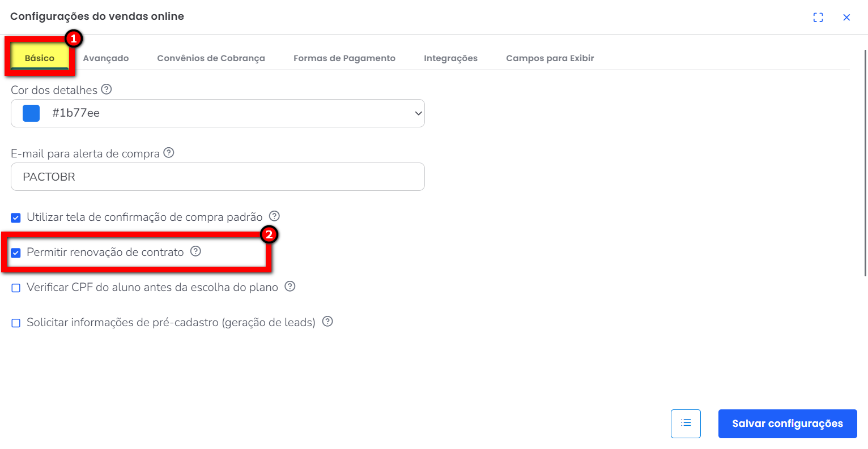Expand the dialog to fullscreen

tap(818, 18)
